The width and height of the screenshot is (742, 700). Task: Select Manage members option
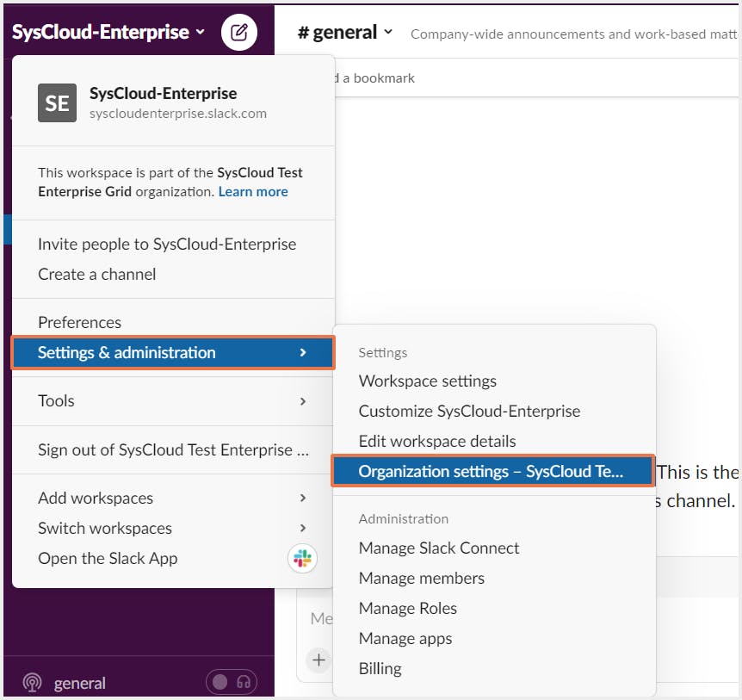pos(422,578)
